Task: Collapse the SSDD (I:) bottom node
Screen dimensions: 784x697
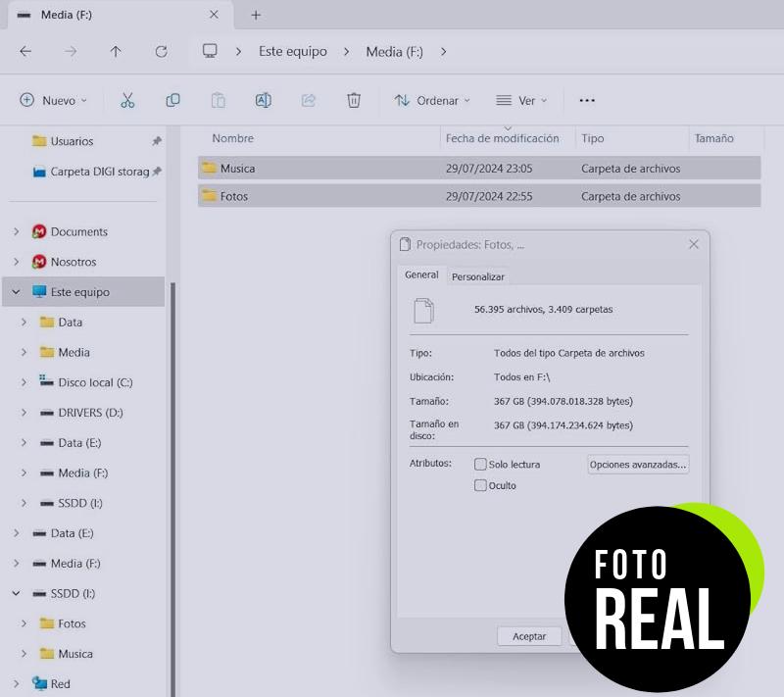Action: tap(16, 593)
